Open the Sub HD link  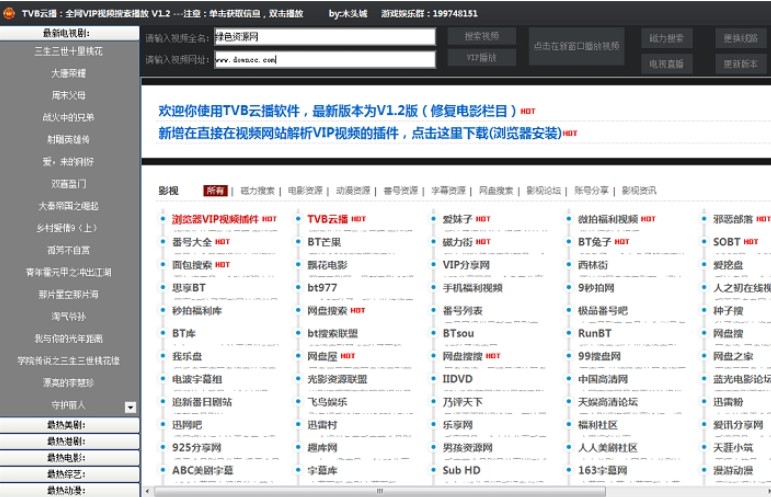[461, 470]
